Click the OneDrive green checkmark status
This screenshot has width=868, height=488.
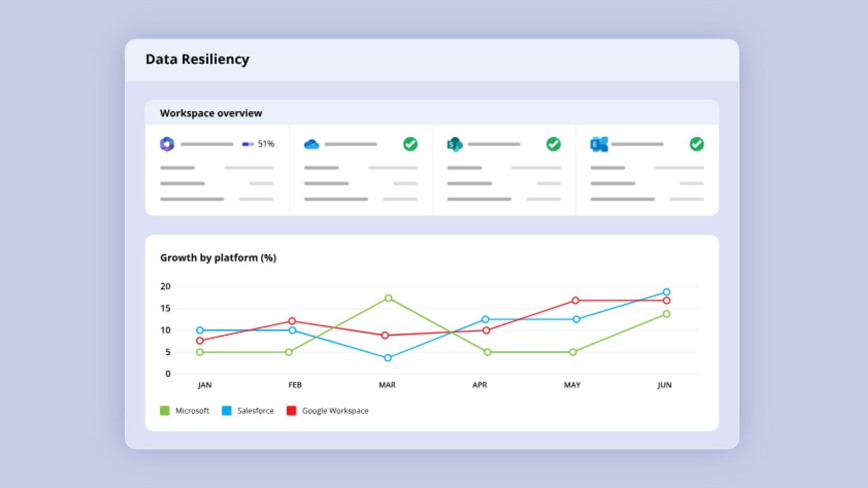410,144
